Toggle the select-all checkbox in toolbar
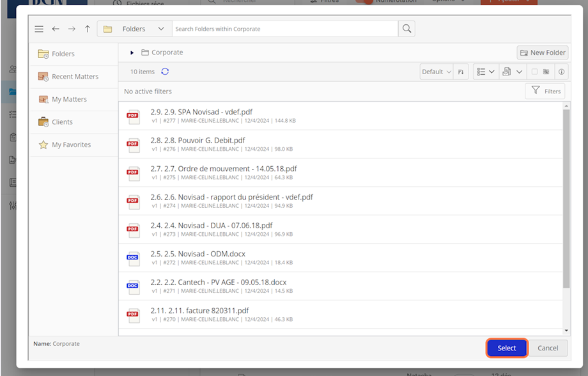 point(535,72)
